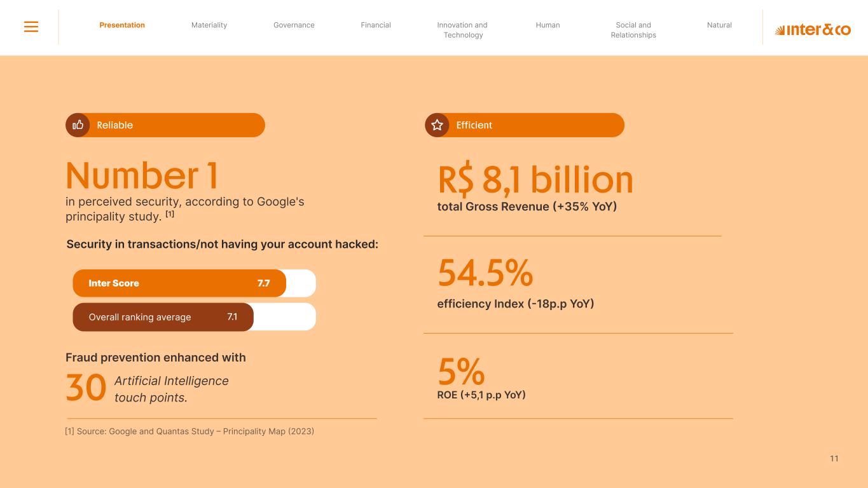The width and height of the screenshot is (868, 488).
Task: Click the footnote [1] superscript marker
Action: click(x=170, y=214)
